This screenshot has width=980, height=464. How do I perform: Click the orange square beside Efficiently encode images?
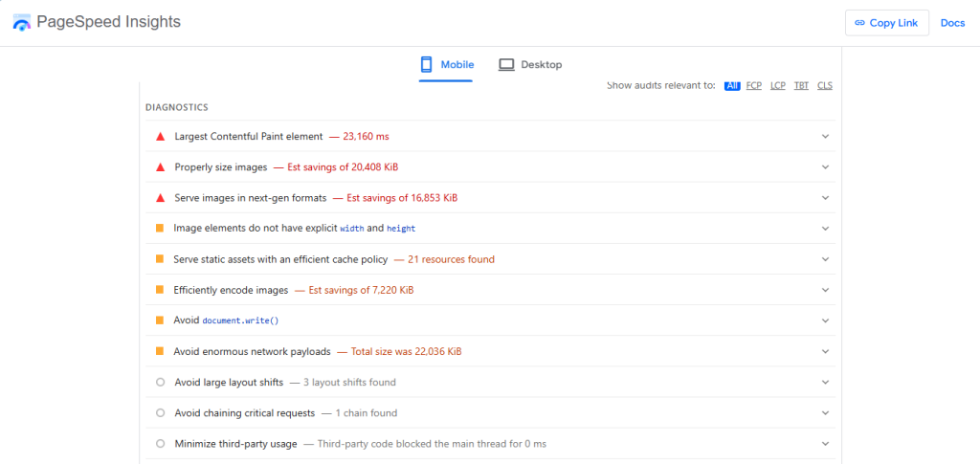tap(160, 290)
